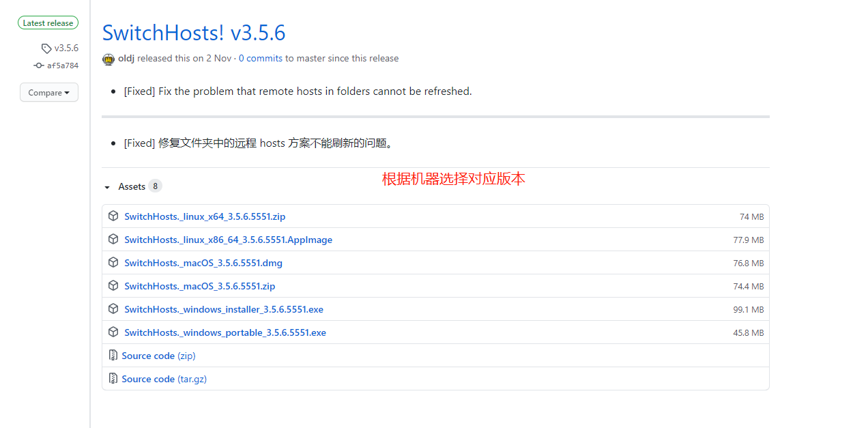Screen dimensions: 868x428
Task: Download Source code (zip)
Action: [x=158, y=356]
